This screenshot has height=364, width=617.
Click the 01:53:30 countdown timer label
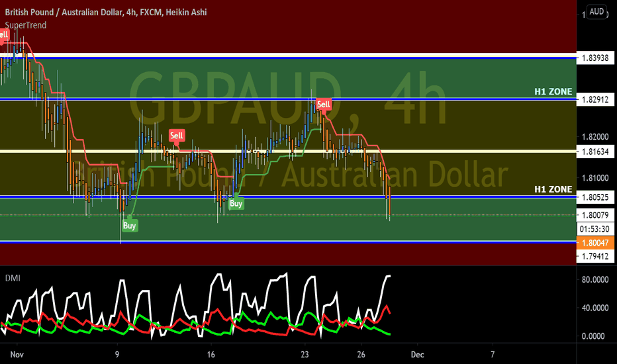pos(595,229)
